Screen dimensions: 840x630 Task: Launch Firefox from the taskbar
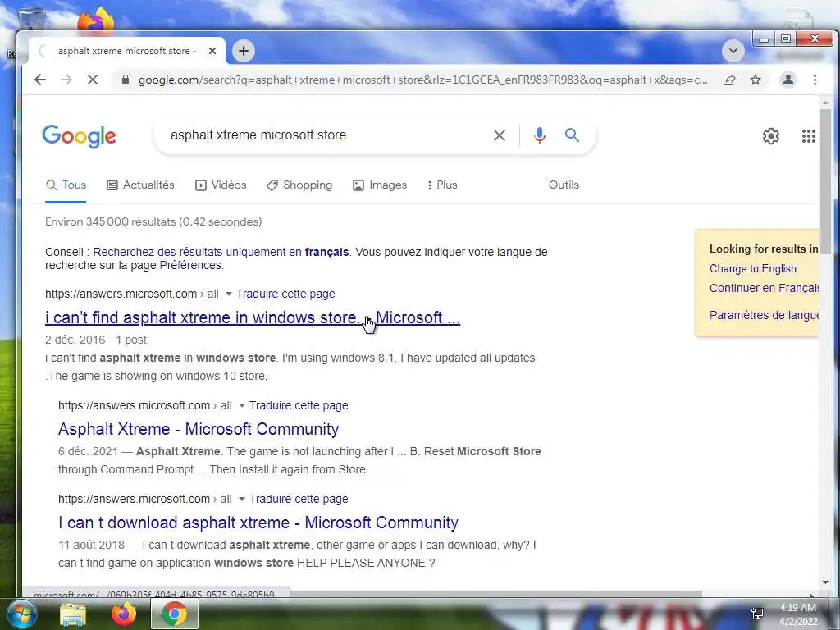[x=124, y=614]
